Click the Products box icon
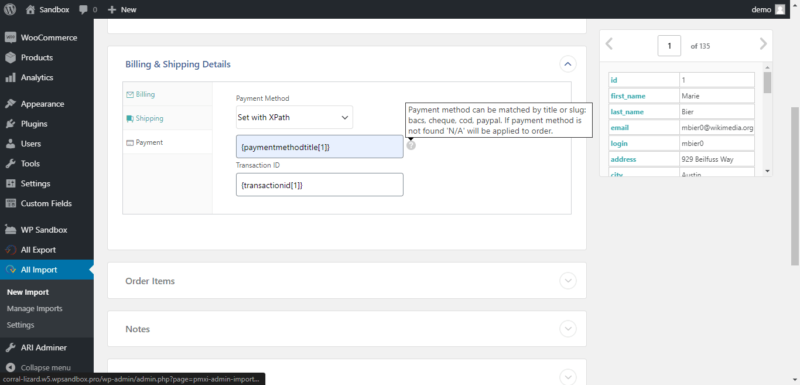The width and height of the screenshot is (800, 385). (x=10, y=58)
